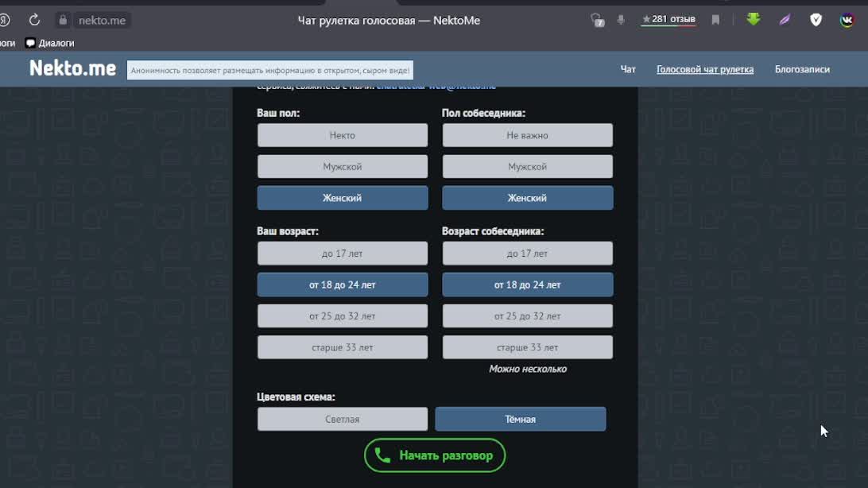
Task: Select Не важно for partner gender
Action: point(527,135)
